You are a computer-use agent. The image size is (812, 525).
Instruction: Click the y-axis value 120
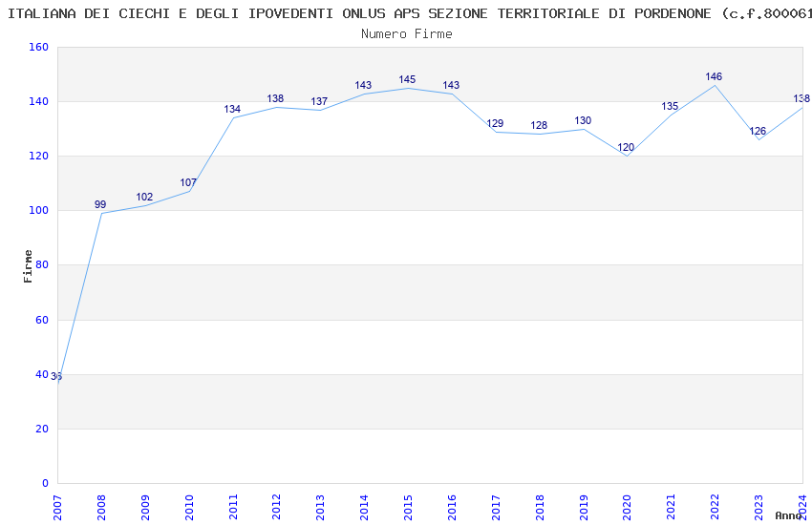point(39,156)
